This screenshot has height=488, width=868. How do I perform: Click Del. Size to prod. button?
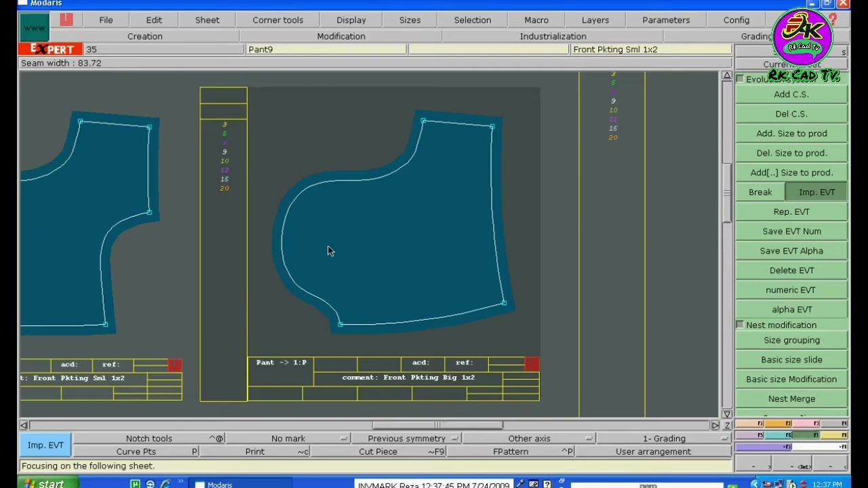coord(791,153)
